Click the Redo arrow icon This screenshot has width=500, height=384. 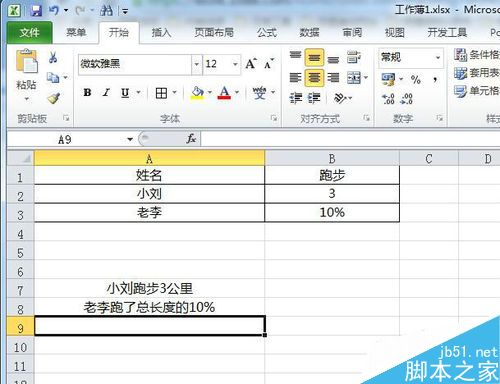point(80,11)
